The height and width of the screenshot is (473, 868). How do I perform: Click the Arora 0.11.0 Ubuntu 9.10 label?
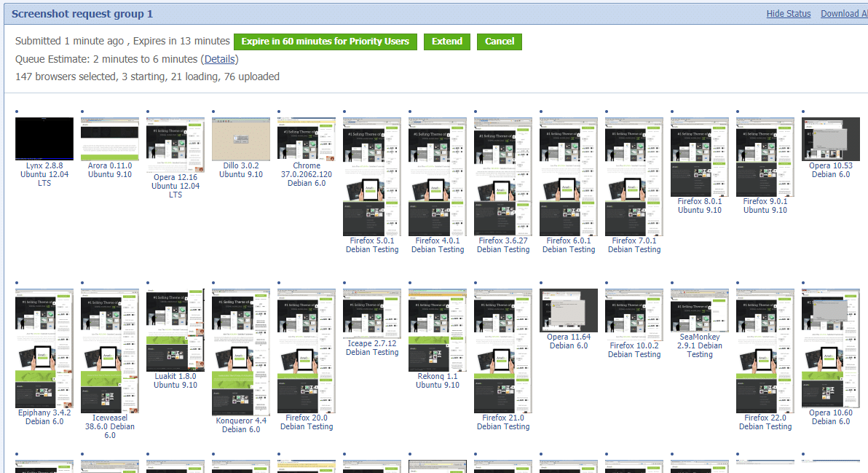(x=110, y=170)
